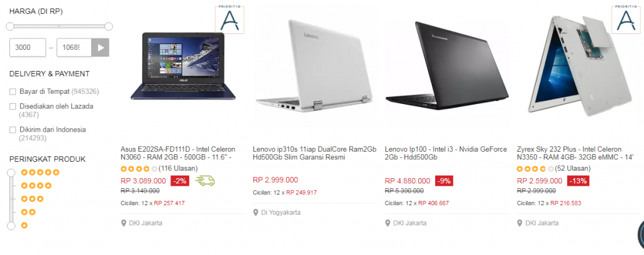Select the five-star rating row

(40, 173)
